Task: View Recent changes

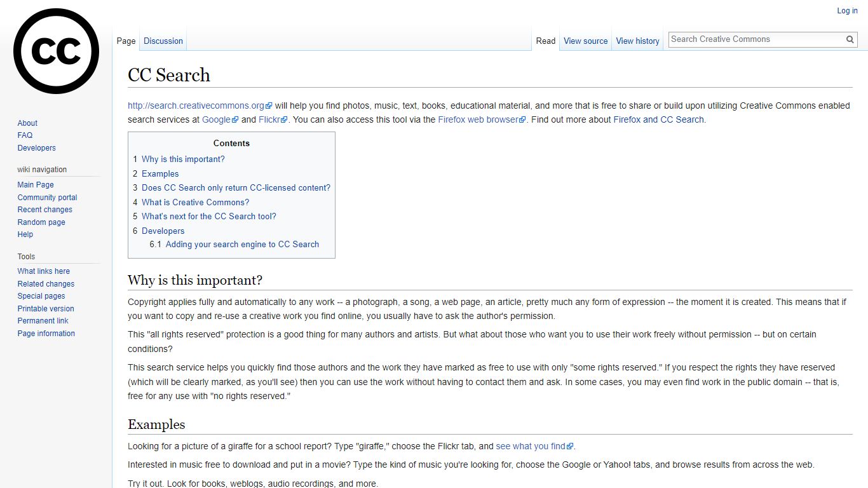Action: (44, 210)
